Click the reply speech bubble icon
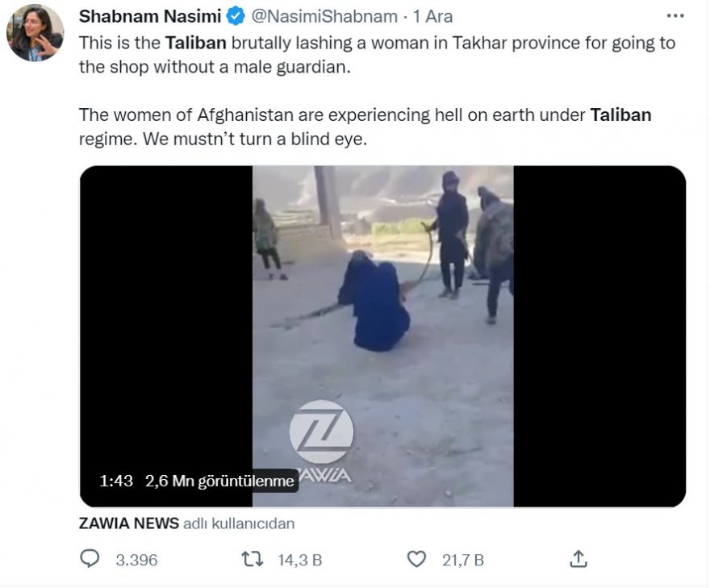Screen dimensions: 710x588 coord(90,559)
